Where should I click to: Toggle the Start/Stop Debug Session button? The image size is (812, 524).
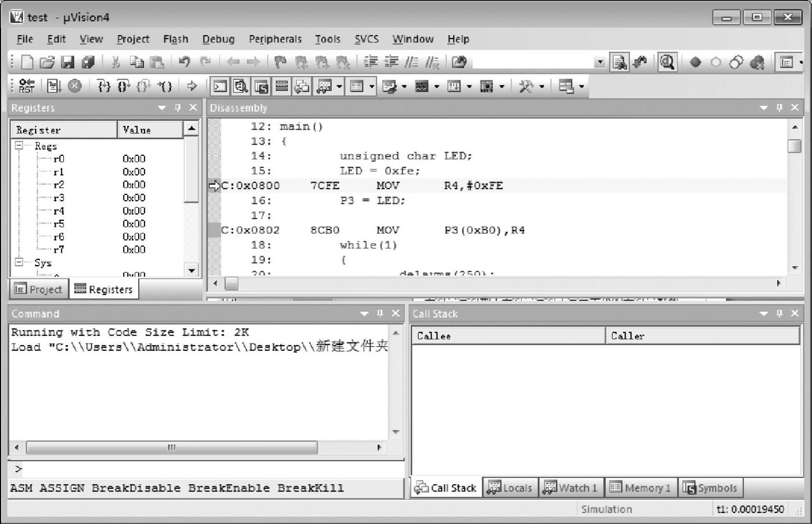point(667,62)
